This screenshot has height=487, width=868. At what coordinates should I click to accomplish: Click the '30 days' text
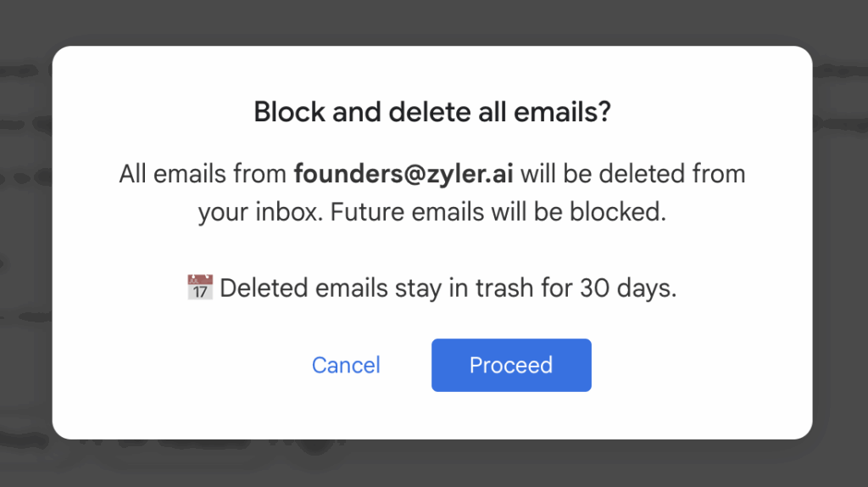(x=628, y=288)
